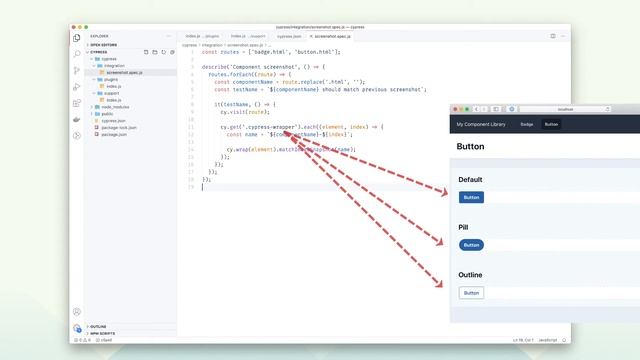Select the screenshot.spec.js editor tab
Image resolution: width=640 pixels, height=360 pixels.
(332, 36)
